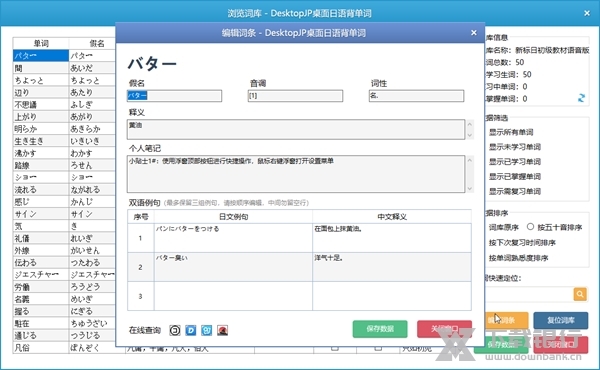
Task: Click 保存数据 in the edit entry dialog
Action: [380, 329]
